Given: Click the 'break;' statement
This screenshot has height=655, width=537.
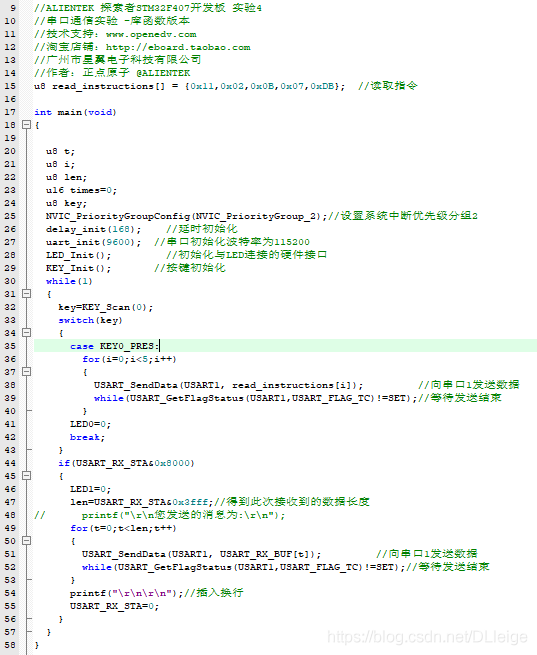Looking at the screenshot, I should 87,437.
